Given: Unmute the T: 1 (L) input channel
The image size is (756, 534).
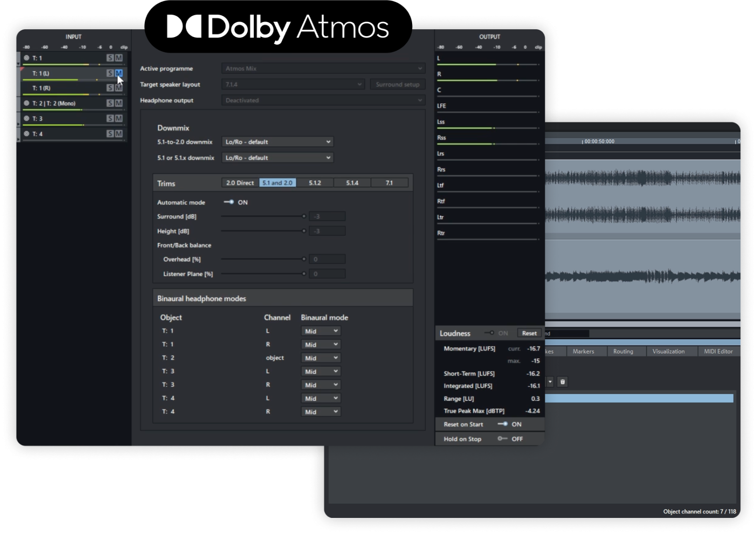Looking at the screenshot, I should (118, 73).
